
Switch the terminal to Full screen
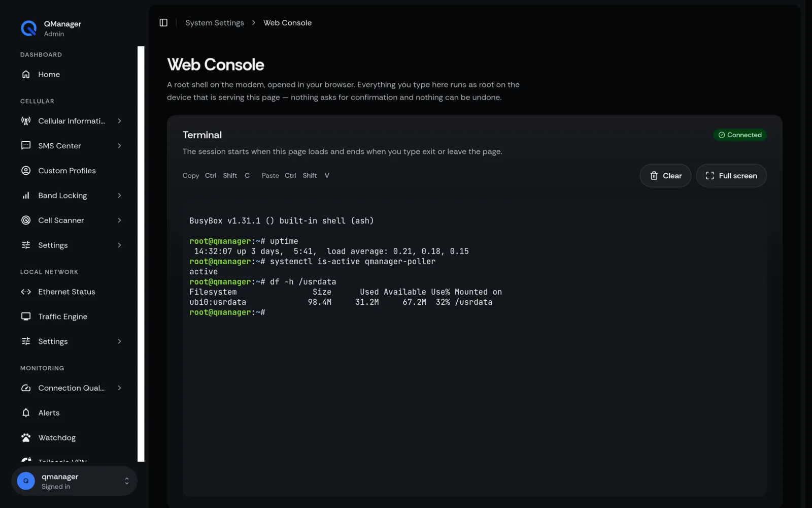(x=731, y=176)
